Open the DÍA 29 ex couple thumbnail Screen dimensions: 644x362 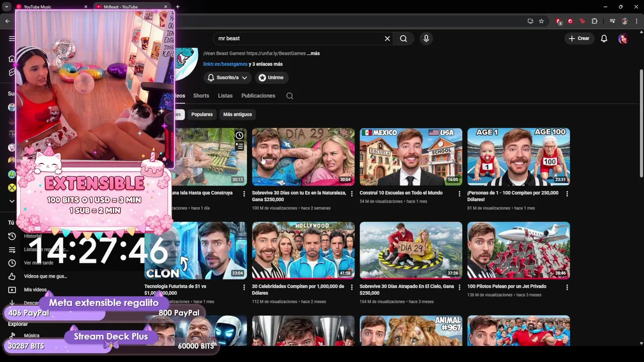pyautogui.click(x=303, y=157)
